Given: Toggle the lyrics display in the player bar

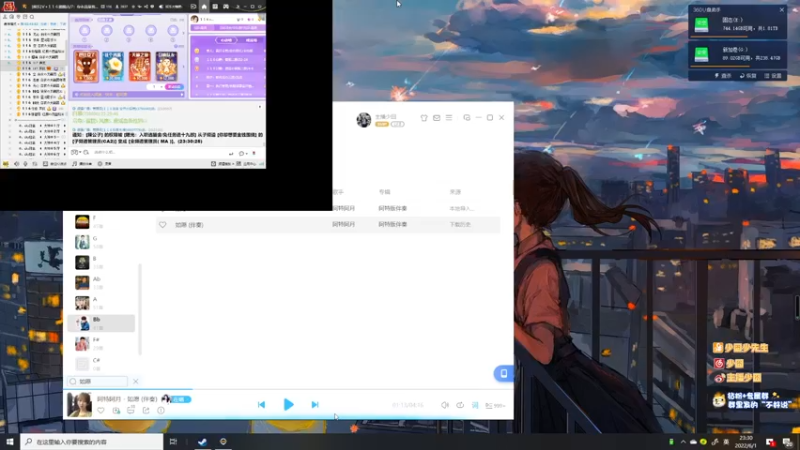Looking at the screenshot, I should [475, 405].
